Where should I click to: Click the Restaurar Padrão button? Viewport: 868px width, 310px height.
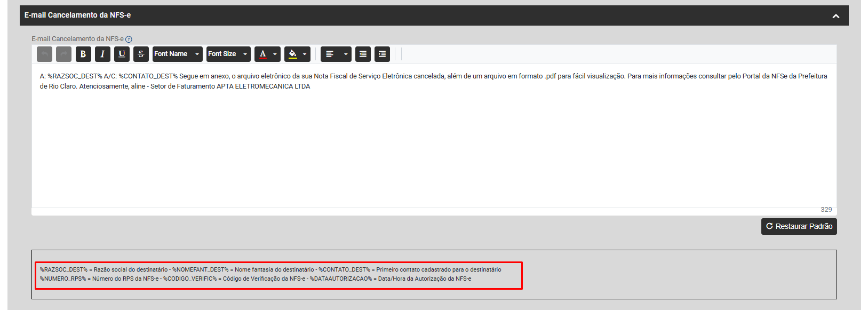pos(799,226)
